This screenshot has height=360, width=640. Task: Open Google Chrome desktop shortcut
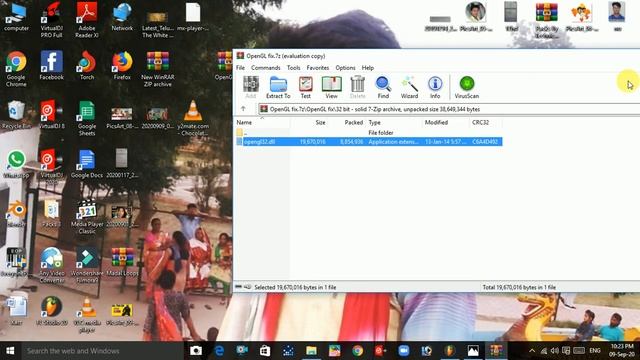[16, 69]
